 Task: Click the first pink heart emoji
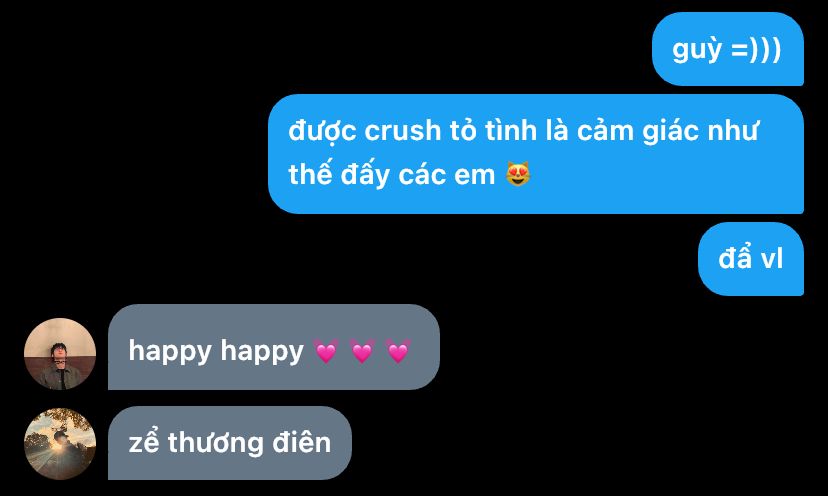pyautogui.click(x=326, y=351)
